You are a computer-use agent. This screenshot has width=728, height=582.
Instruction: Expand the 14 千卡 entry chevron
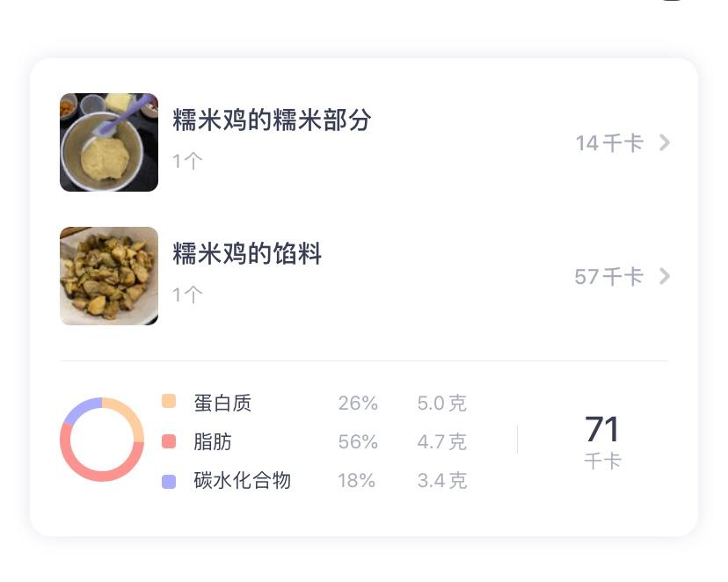click(x=665, y=142)
